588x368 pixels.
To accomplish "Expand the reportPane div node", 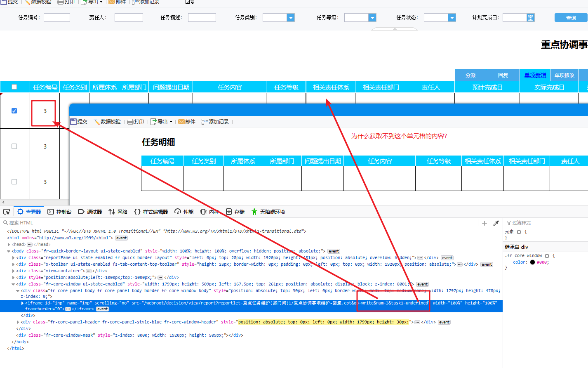I will pos(14,258).
